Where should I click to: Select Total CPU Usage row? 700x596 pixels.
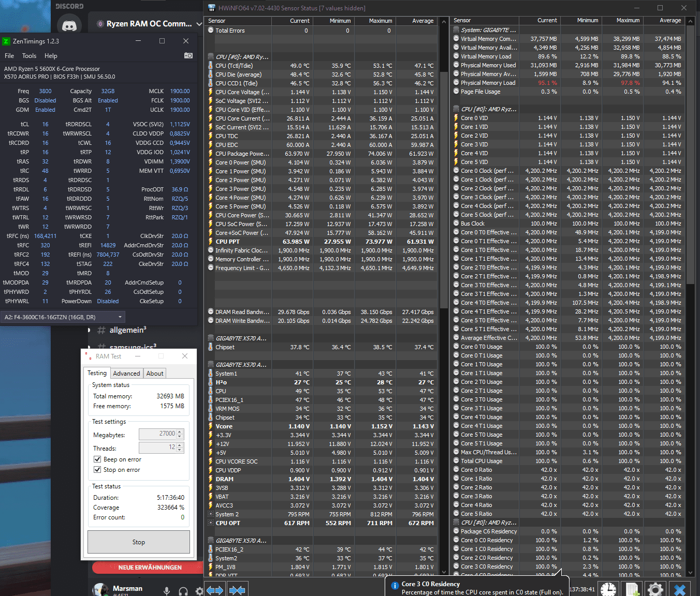click(567, 461)
